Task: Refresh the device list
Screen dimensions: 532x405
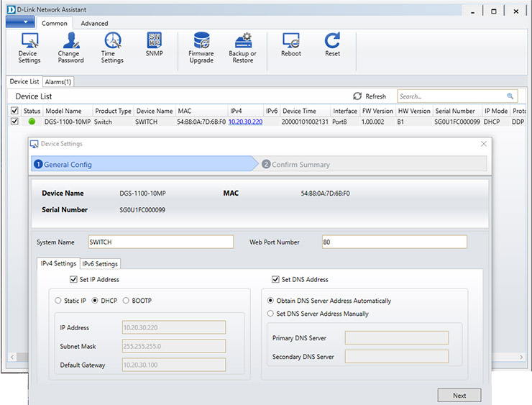Action: point(370,96)
